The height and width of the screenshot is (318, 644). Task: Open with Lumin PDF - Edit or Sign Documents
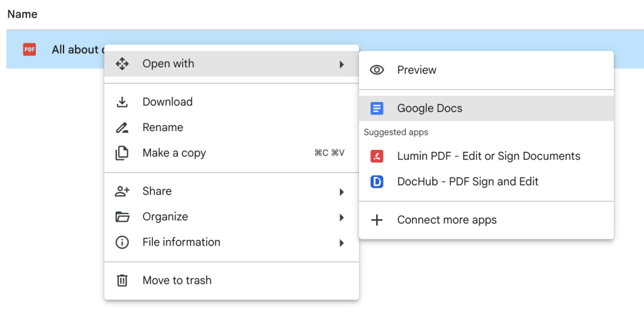click(486, 156)
